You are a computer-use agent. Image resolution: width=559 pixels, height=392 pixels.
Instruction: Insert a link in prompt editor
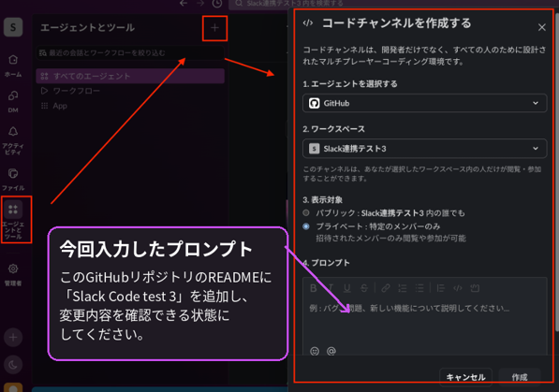(x=386, y=288)
